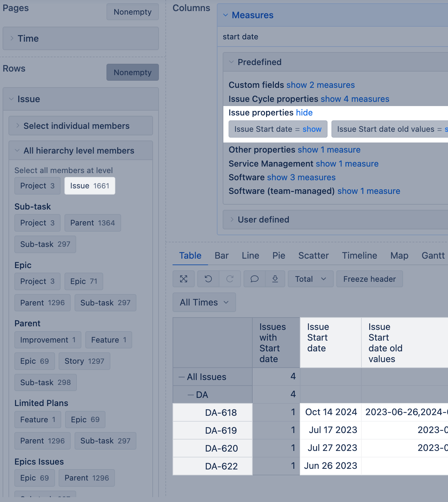Screen dimensions: 448x502
Task: Select Feature 1 under Limited Plans
Action: coord(38,420)
